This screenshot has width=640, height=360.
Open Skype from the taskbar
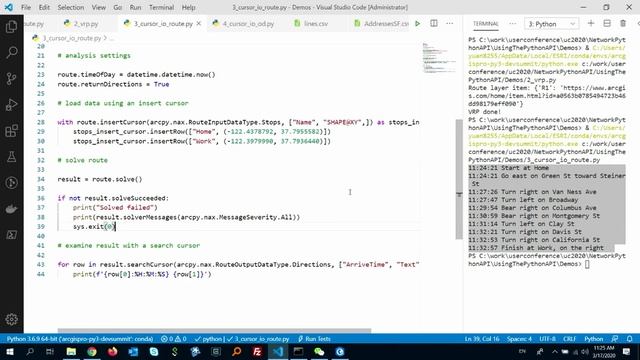click(154, 351)
